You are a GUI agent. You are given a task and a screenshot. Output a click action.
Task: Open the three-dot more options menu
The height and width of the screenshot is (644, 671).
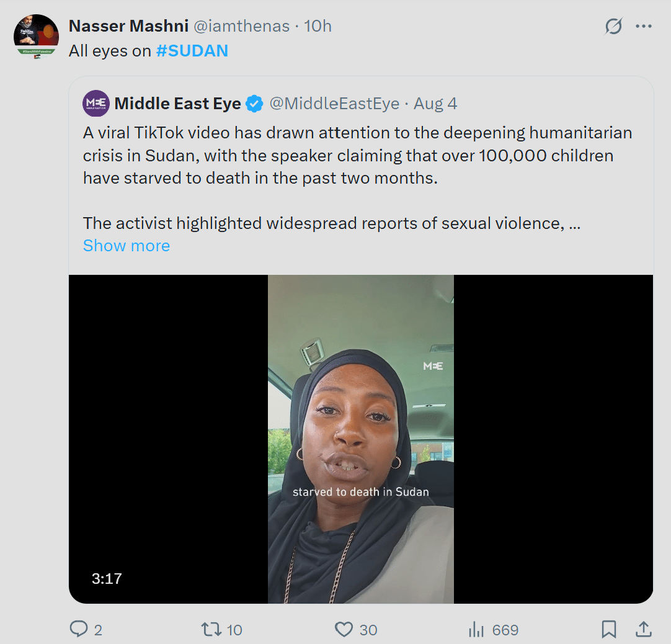click(x=644, y=26)
